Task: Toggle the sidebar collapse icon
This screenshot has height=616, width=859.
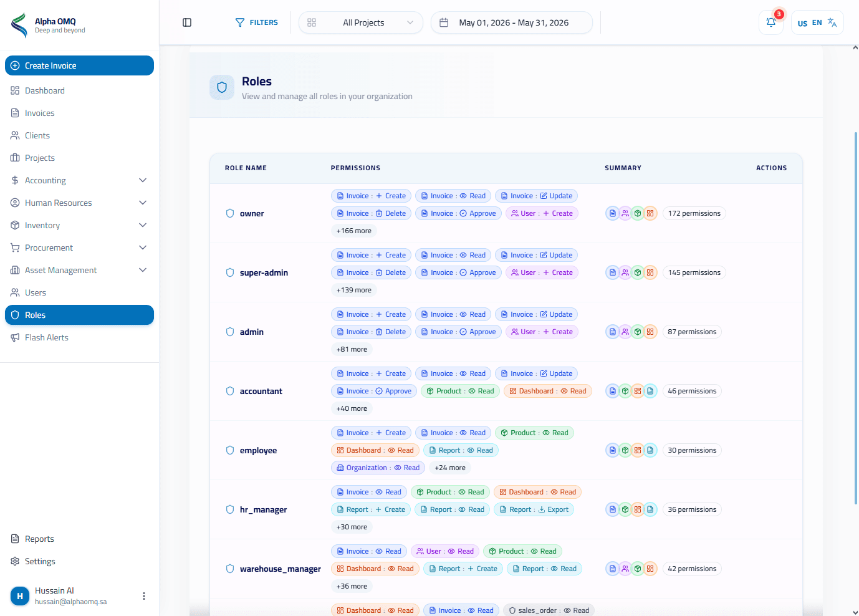Action: point(187,22)
